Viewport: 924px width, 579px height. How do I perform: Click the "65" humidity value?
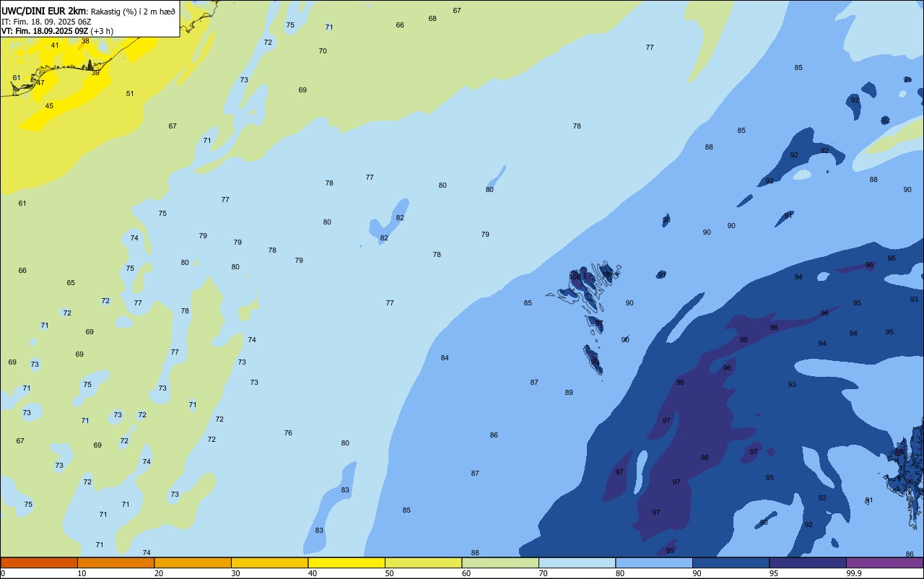(x=71, y=283)
